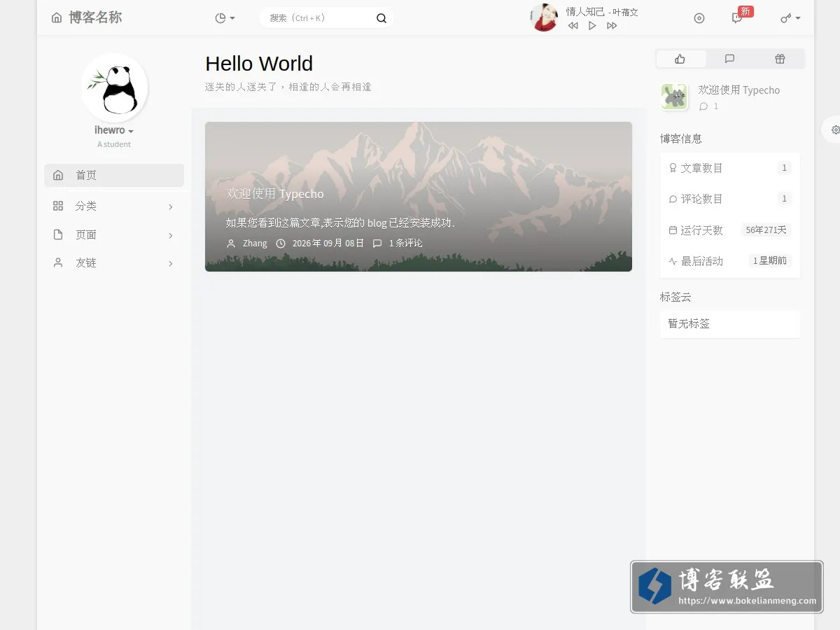Click the post date 2026 年 09 月 08 日

click(328, 244)
